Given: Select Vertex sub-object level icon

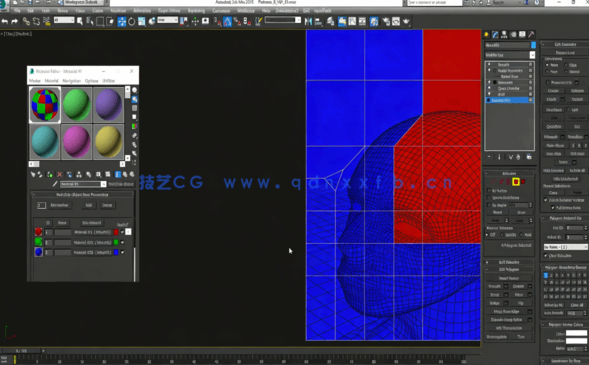Looking at the screenshot, I should point(494,182).
